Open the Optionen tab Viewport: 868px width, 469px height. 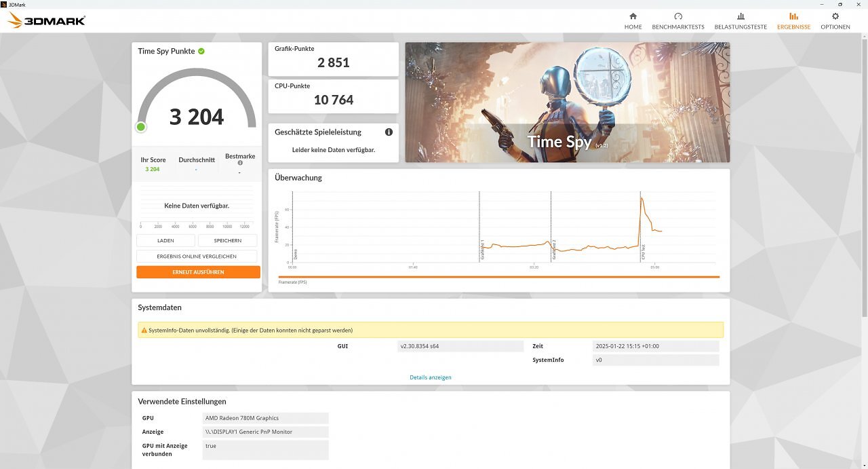835,21
